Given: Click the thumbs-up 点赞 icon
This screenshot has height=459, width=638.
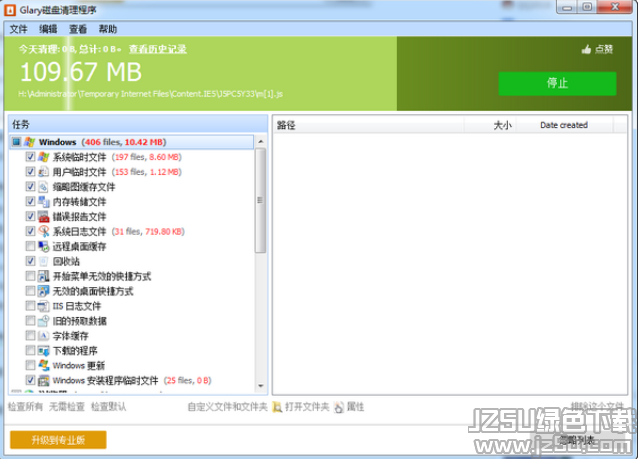Looking at the screenshot, I should click(586, 50).
